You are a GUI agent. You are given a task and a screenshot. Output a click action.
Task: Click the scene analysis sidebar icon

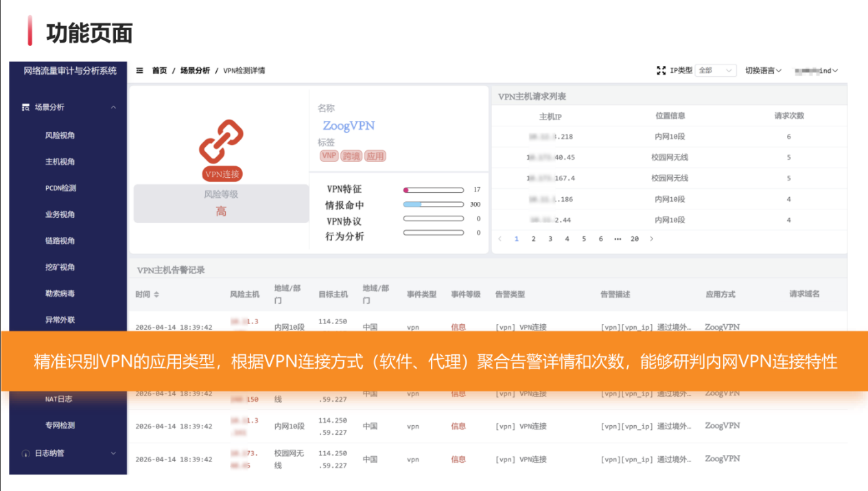coord(25,107)
